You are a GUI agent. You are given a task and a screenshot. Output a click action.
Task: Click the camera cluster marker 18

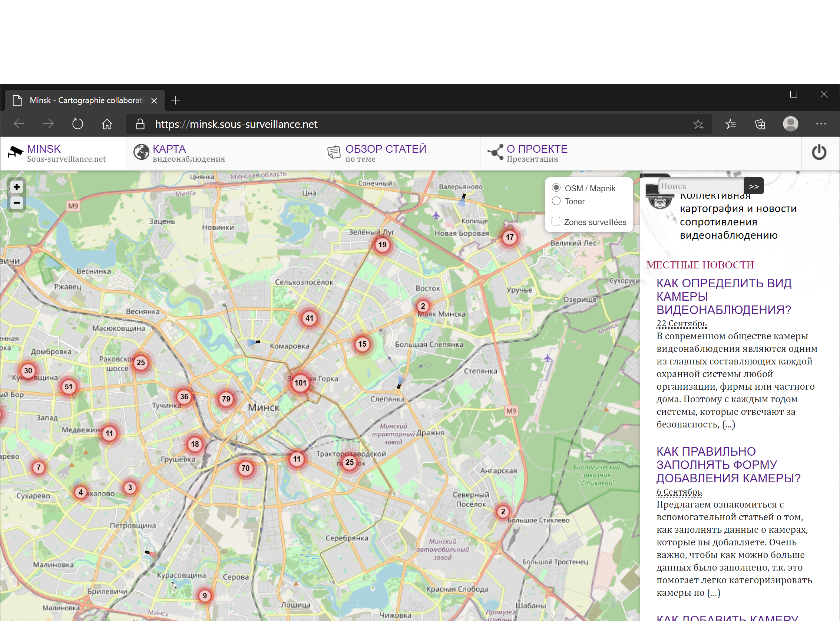click(x=195, y=444)
